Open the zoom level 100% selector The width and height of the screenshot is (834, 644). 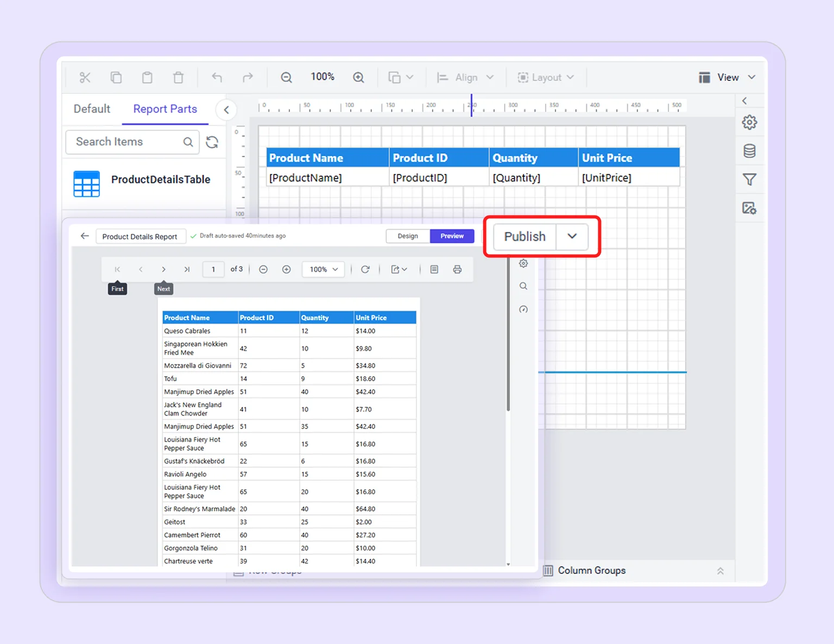coord(323,269)
